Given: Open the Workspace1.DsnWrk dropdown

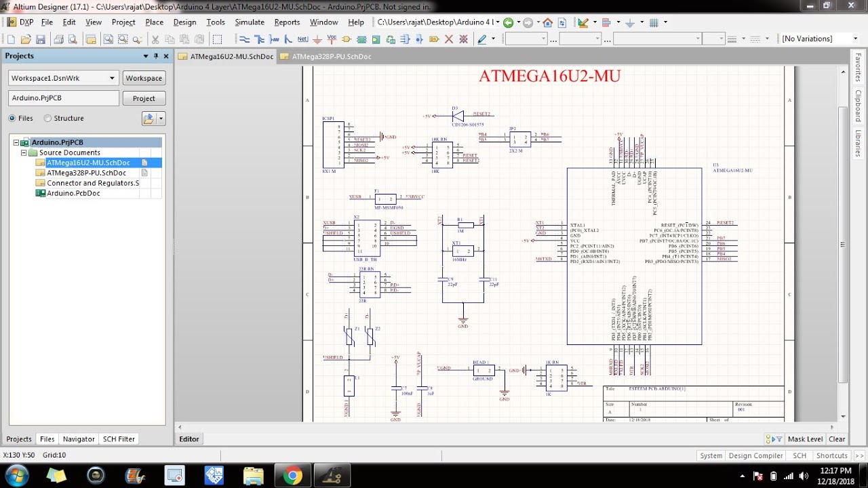Looking at the screenshot, I should click(x=112, y=78).
